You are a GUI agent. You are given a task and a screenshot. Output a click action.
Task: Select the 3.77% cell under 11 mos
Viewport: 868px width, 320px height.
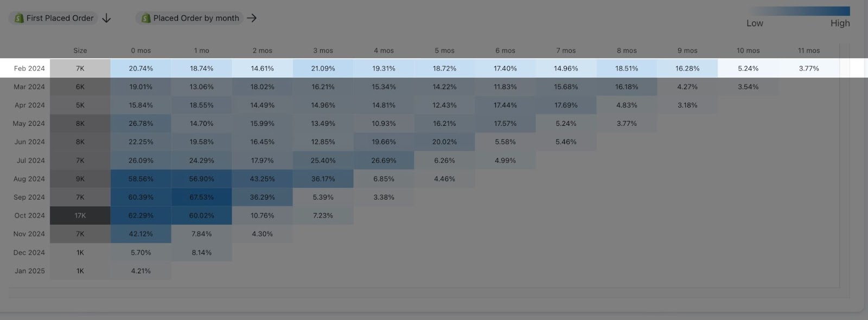click(x=808, y=68)
